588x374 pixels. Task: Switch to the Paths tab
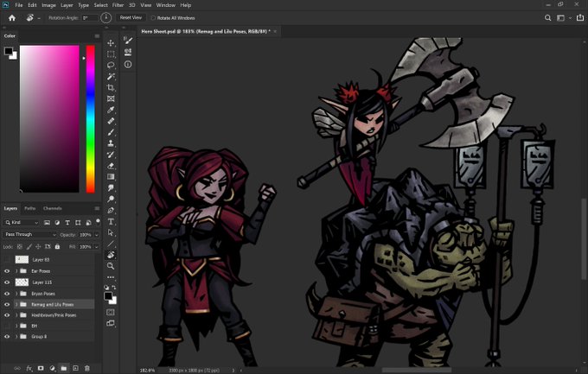tap(30, 208)
